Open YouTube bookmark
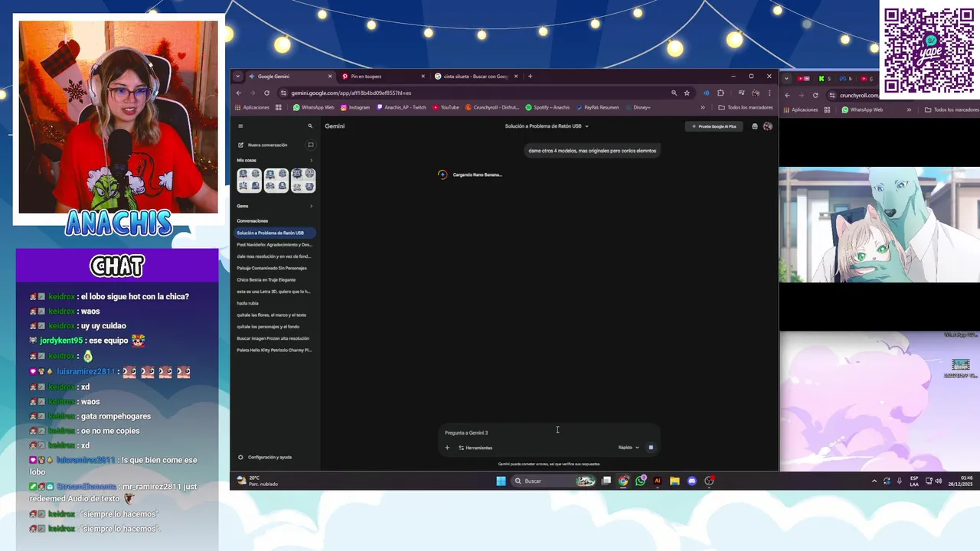This screenshot has height=551, width=980. click(446, 107)
